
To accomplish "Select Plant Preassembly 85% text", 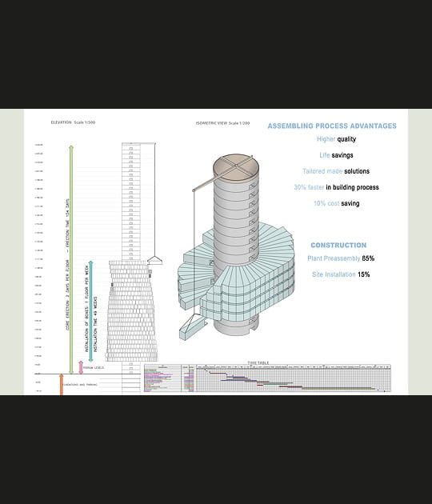I will (341, 258).
